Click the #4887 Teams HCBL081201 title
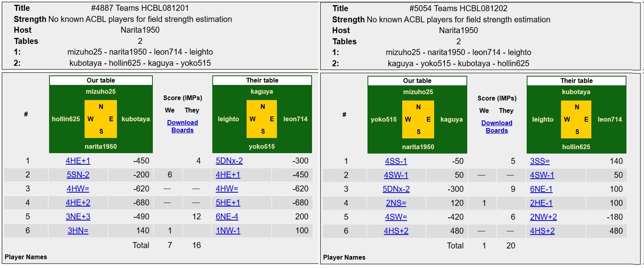Viewport: 644px width, 268px height. point(140,8)
